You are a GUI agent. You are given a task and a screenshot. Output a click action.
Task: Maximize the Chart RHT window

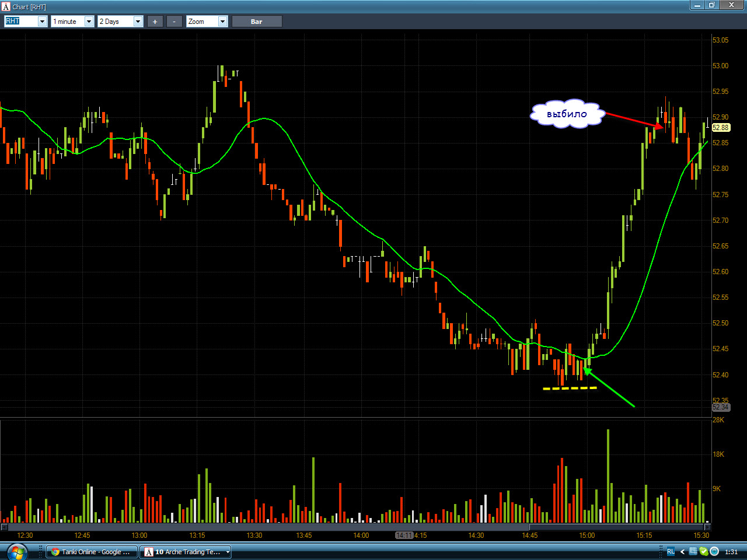(x=712, y=5)
